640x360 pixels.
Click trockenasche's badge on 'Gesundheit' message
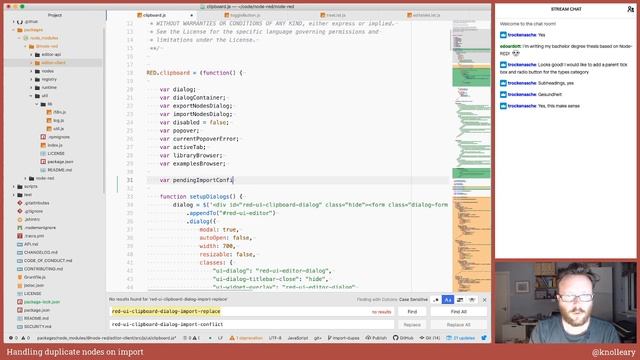(x=503, y=94)
